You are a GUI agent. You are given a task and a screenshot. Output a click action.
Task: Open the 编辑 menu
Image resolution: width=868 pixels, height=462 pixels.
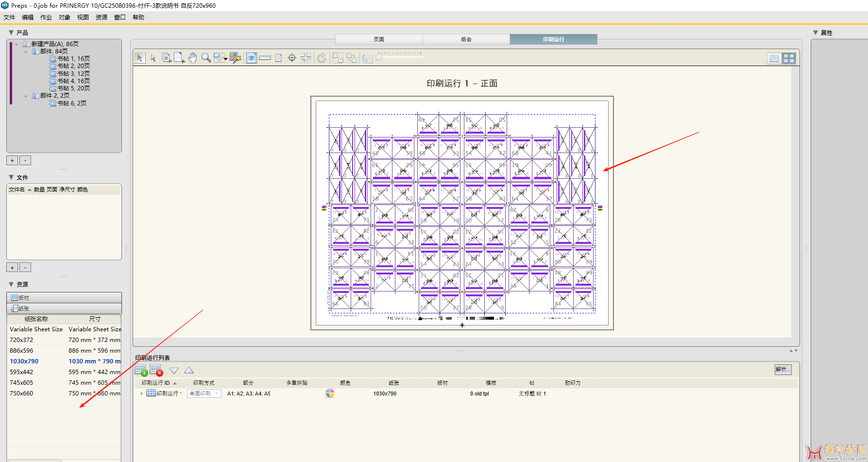(28, 17)
